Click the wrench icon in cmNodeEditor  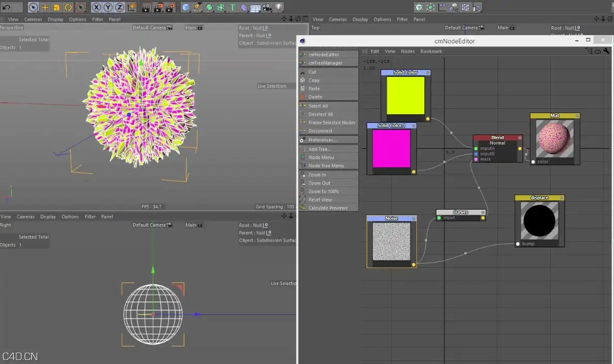(606, 51)
